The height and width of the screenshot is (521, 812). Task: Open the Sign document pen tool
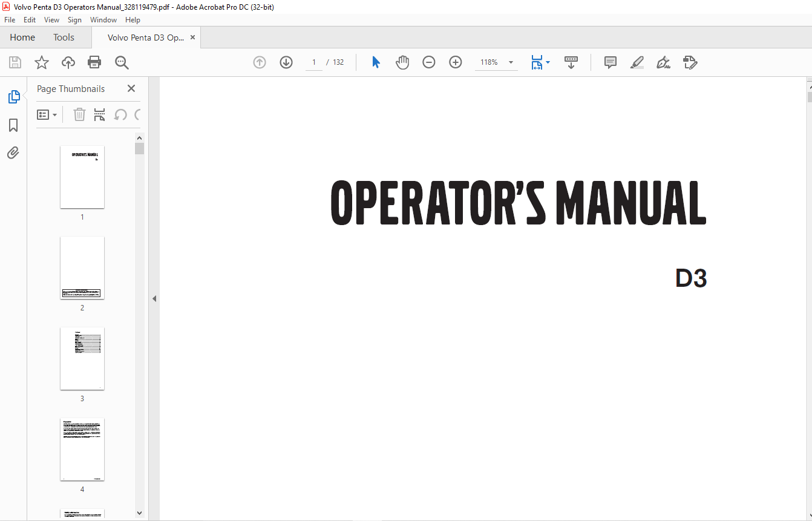pyautogui.click(x=664, y=62)
